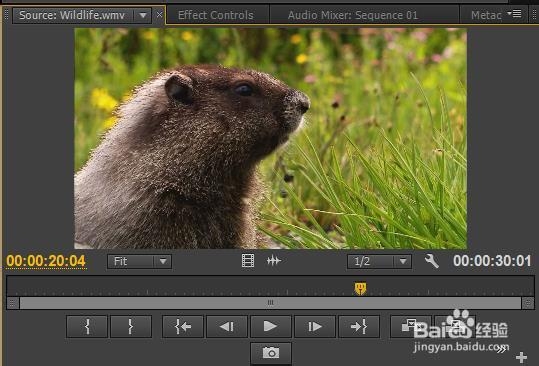The image size is (539, 366).
Task: Step back one frame
Action: [x=227, y=326]
